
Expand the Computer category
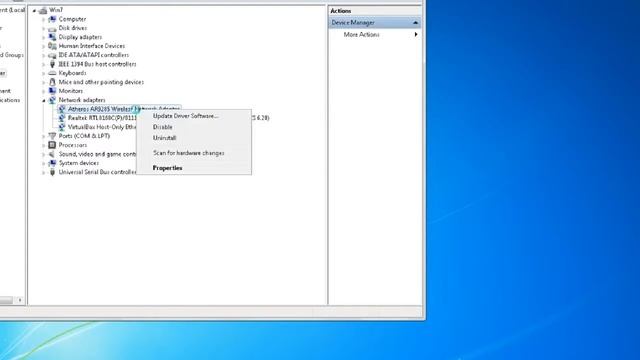[x=43, y=19]
